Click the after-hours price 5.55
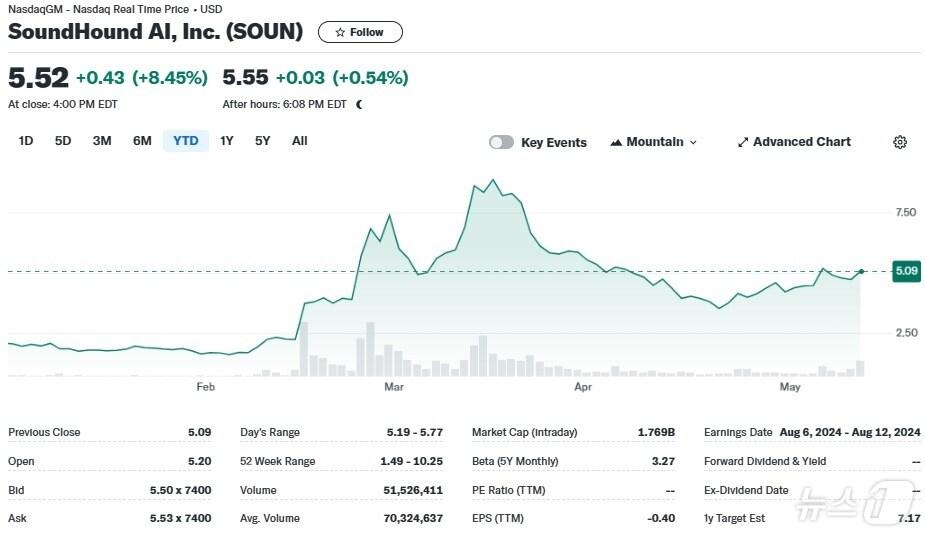This screenshot has height=537, width=925. coord(245,77)
